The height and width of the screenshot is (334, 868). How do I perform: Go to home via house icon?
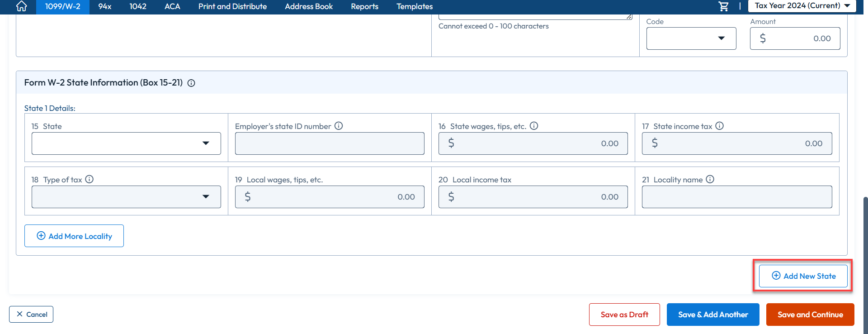[x=21, y=6]
